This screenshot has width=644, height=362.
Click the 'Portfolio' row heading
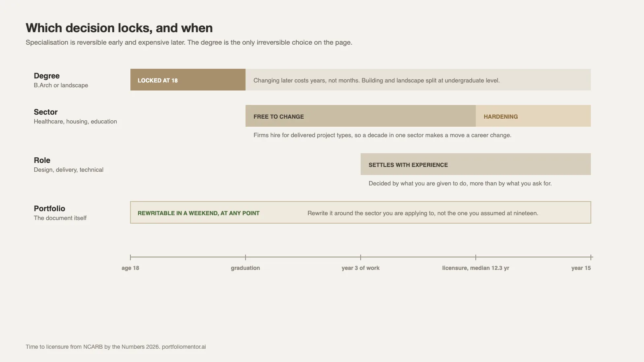(x=50, y=208)
